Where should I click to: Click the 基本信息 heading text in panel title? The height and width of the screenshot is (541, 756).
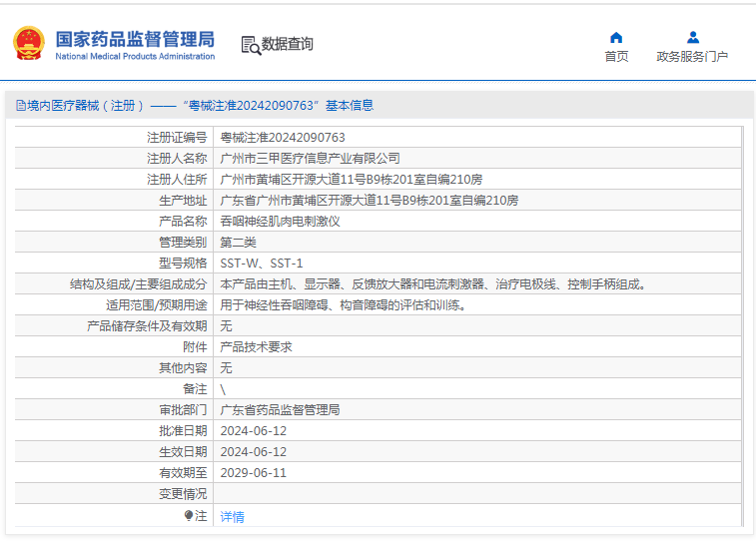click(350, 106)
